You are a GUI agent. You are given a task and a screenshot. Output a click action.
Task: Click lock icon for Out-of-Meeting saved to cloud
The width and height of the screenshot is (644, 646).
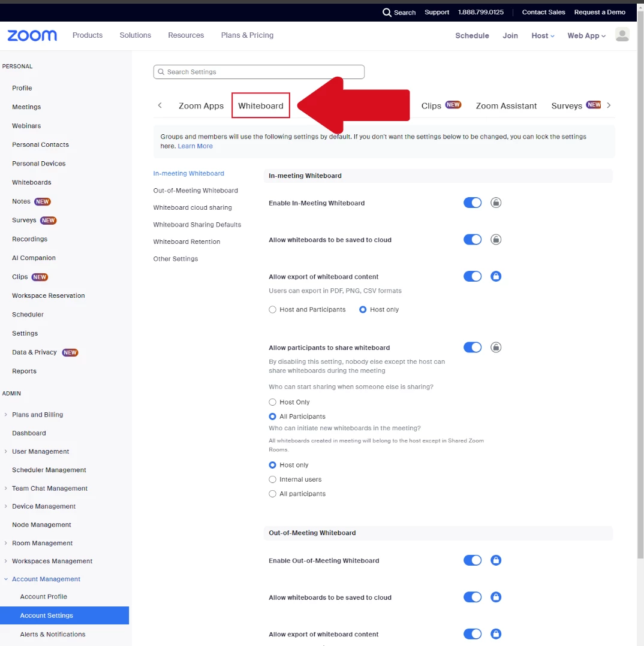[x=495, y=597]
